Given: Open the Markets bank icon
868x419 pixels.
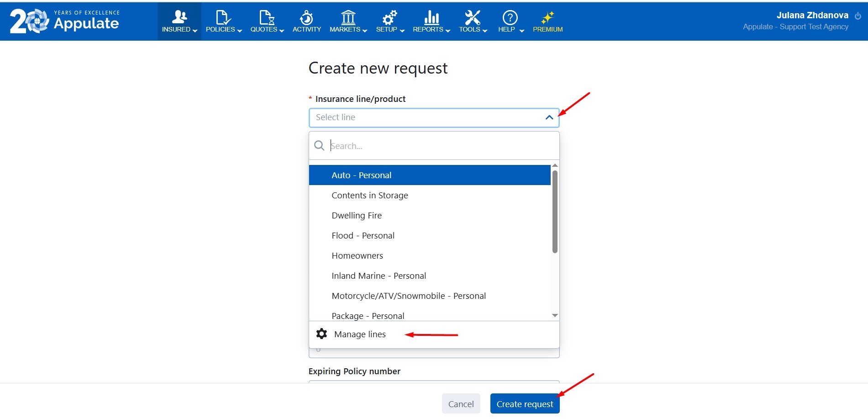Looking at the screenshot, I should [x=348, y=18].
